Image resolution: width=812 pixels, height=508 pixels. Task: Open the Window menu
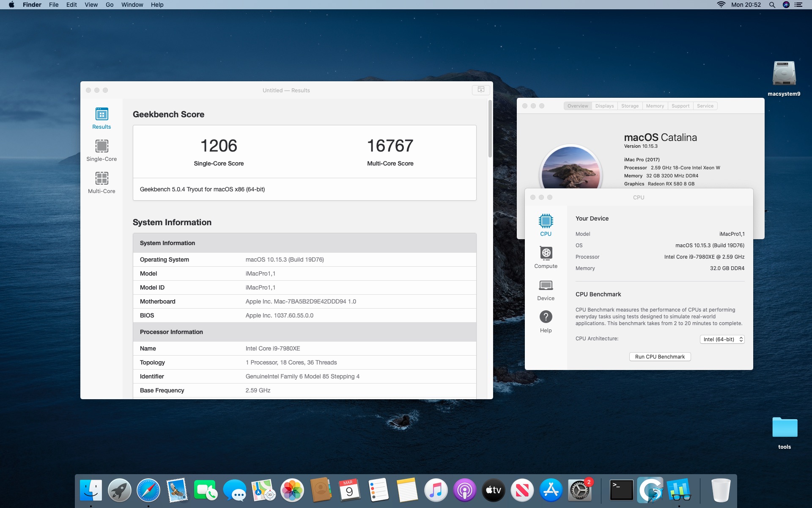point(132,5)
